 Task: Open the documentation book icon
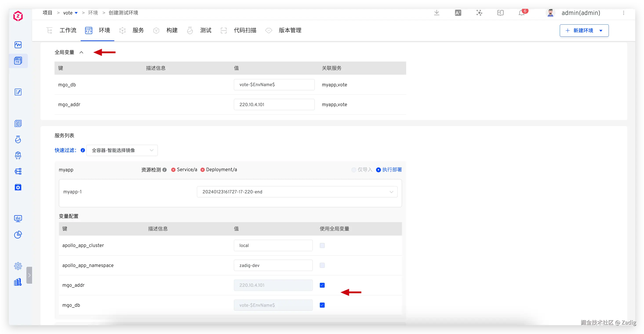(x=500, y=13)
